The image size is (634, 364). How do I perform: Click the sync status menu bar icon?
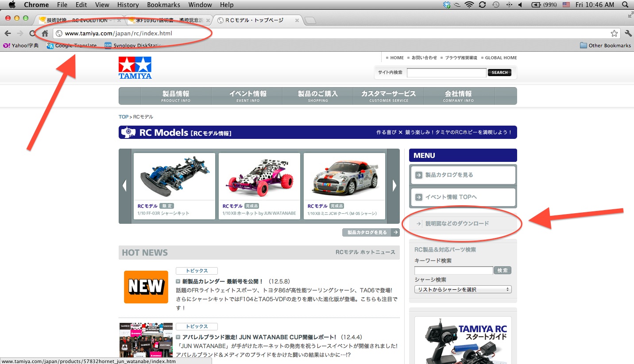[483, 5]
